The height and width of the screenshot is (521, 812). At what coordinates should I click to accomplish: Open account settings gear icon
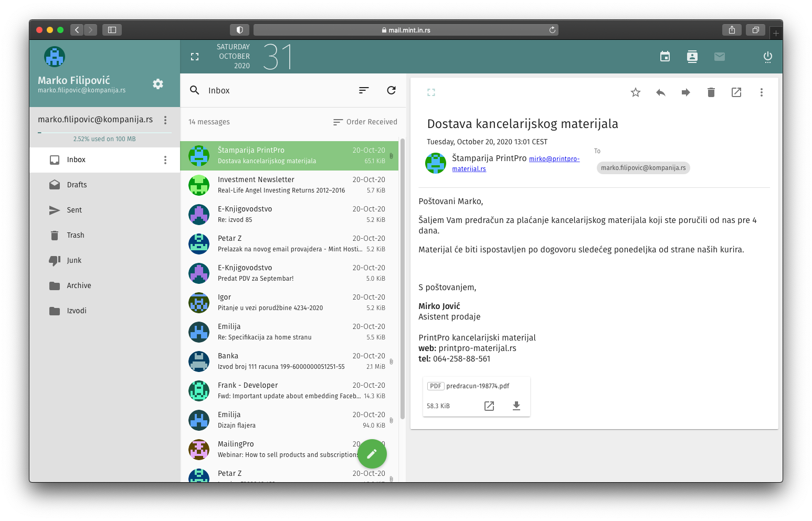[x=158, y=84]
